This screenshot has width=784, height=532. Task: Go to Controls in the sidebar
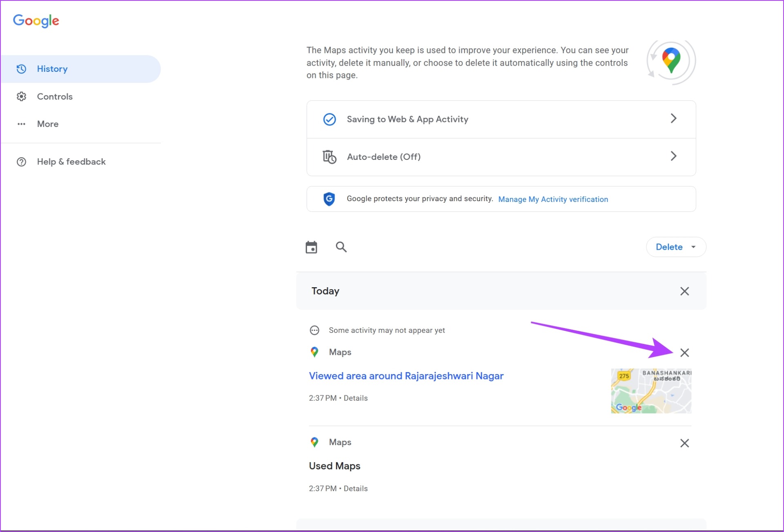coord(55,97)
